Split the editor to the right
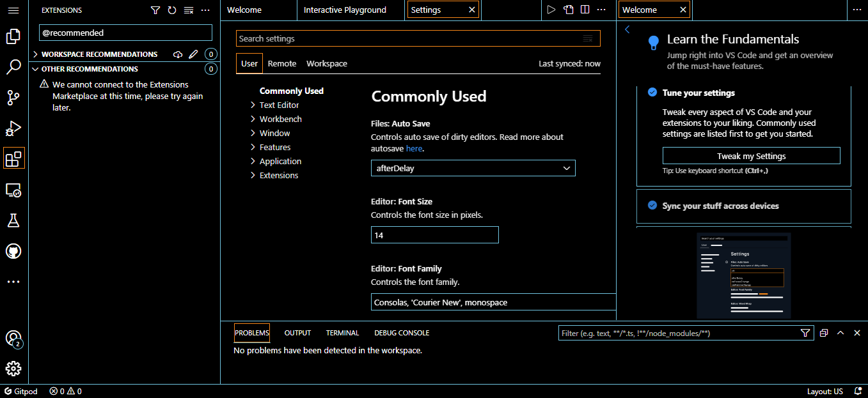This screenshot has width=868, height=398. point(585,10)
